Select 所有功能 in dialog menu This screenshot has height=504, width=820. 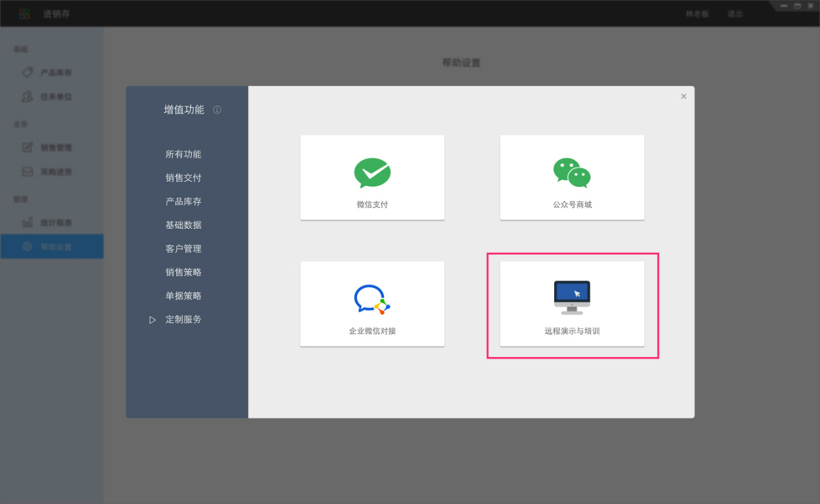pyautogui.click(x=183, y=154)
